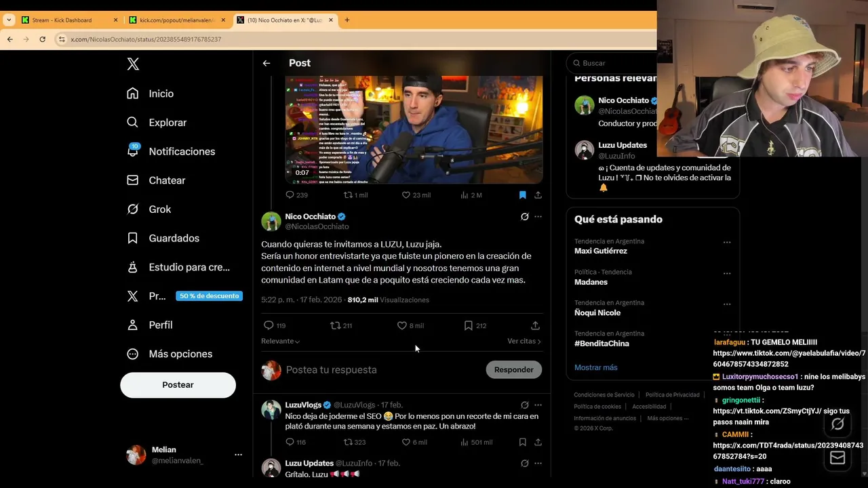Image resolution: width=868 pixels, height=488 pixels.
Task: Open Grok in sidebar
Action: 149,209
